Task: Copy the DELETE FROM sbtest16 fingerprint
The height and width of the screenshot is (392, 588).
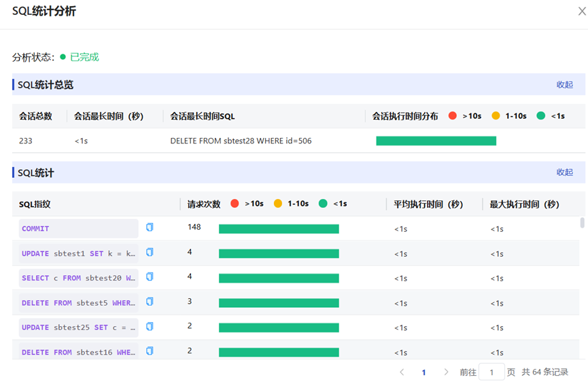Action: (x=150, y=351)
